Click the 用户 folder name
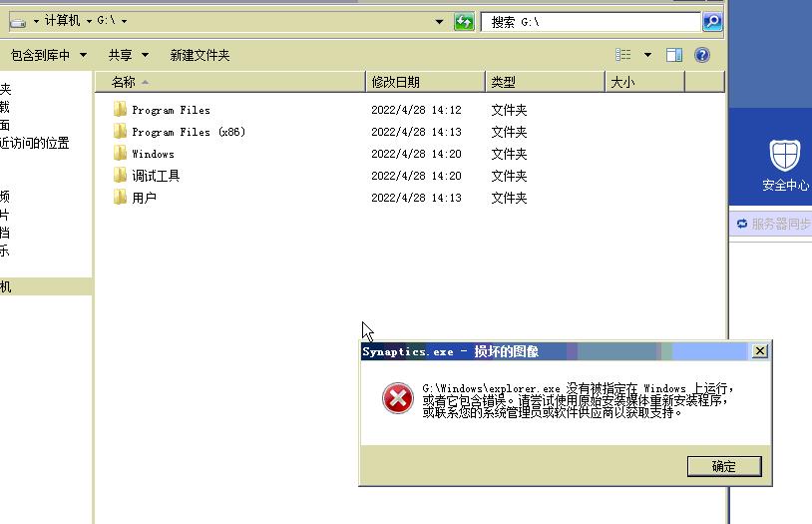 point(144,198)
